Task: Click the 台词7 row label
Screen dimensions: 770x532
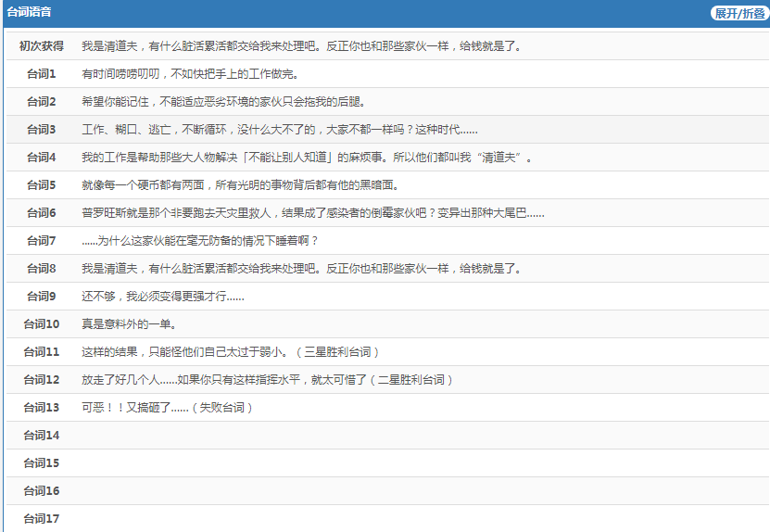Action: (x=42, y=241)
